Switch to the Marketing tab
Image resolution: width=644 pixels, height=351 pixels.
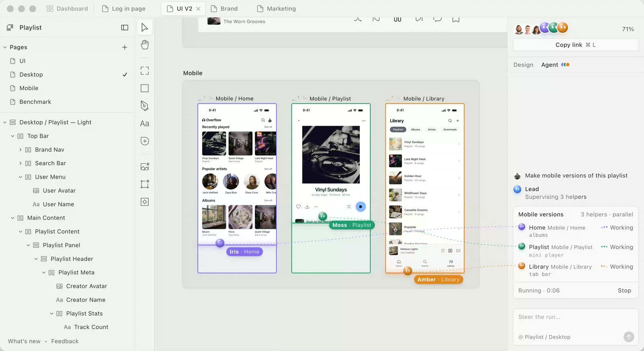[277, 8]
